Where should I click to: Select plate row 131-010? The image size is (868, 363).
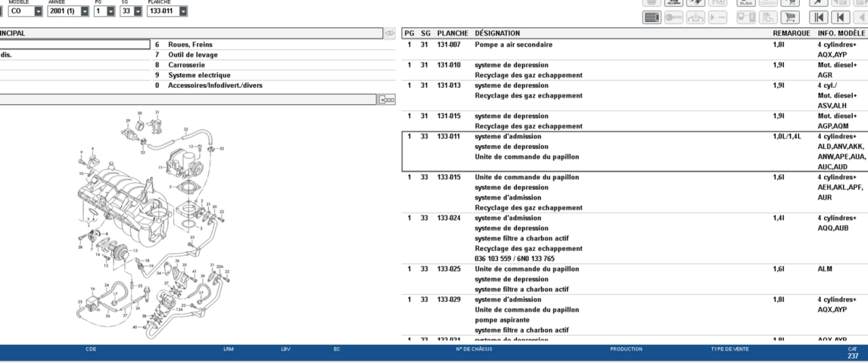coord(634,70)
